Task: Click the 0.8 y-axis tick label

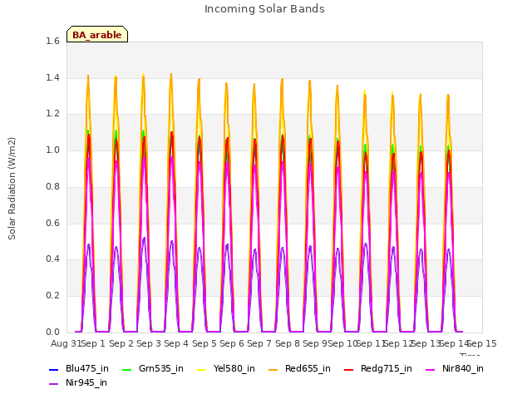Action: (x=52, y=186)
